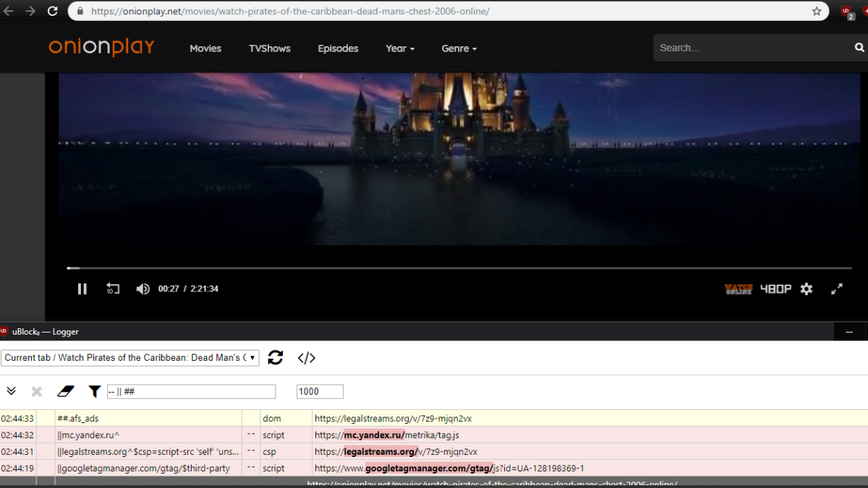Click the rewind 10 seconds icon
Viewport: 868px width, 488px height.
coord(113,289)
